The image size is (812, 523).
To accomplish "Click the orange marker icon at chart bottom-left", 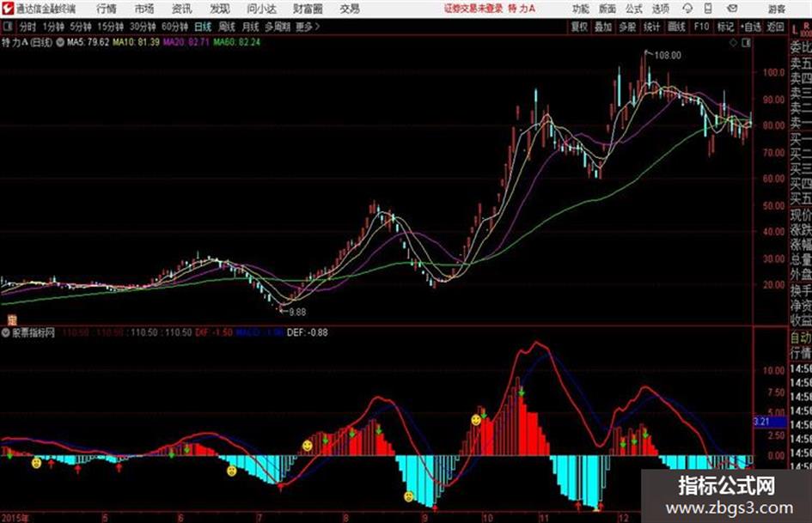I will (11, 320).
